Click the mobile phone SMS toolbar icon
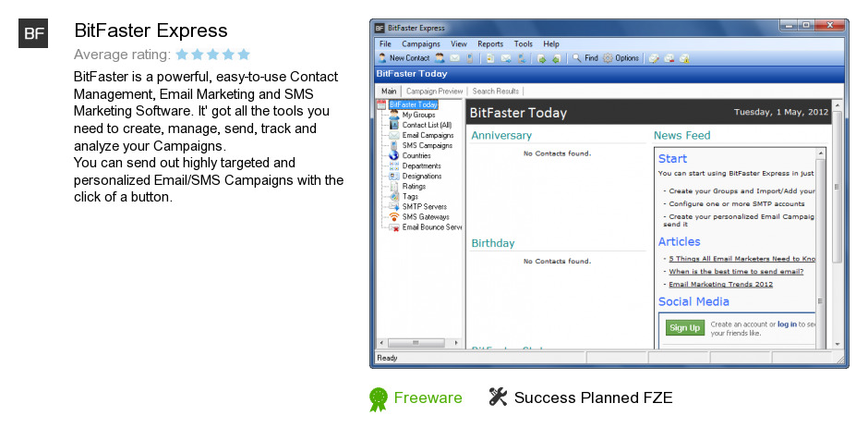The image size is (868, 440). click(x=469, y=57)
